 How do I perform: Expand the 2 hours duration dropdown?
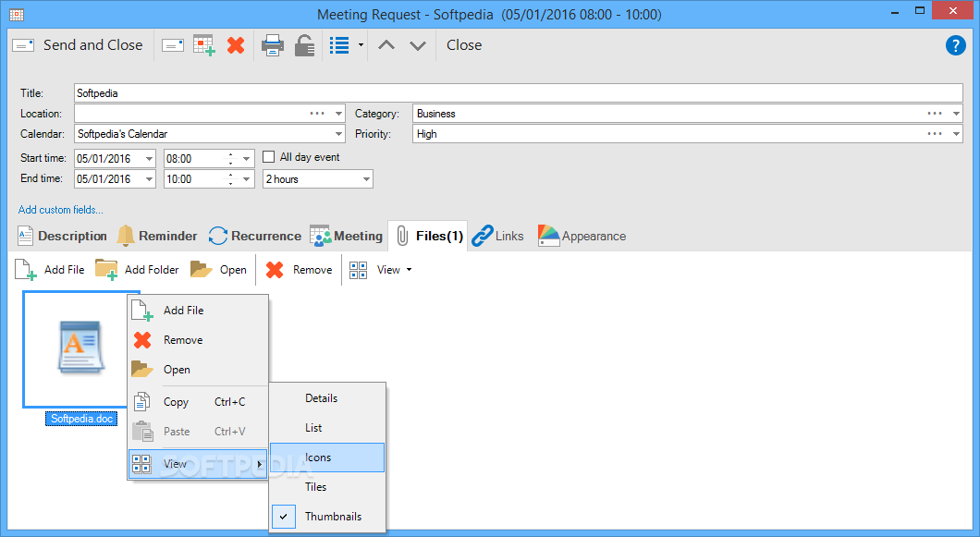pyautogui.click(x=366, y=178)
